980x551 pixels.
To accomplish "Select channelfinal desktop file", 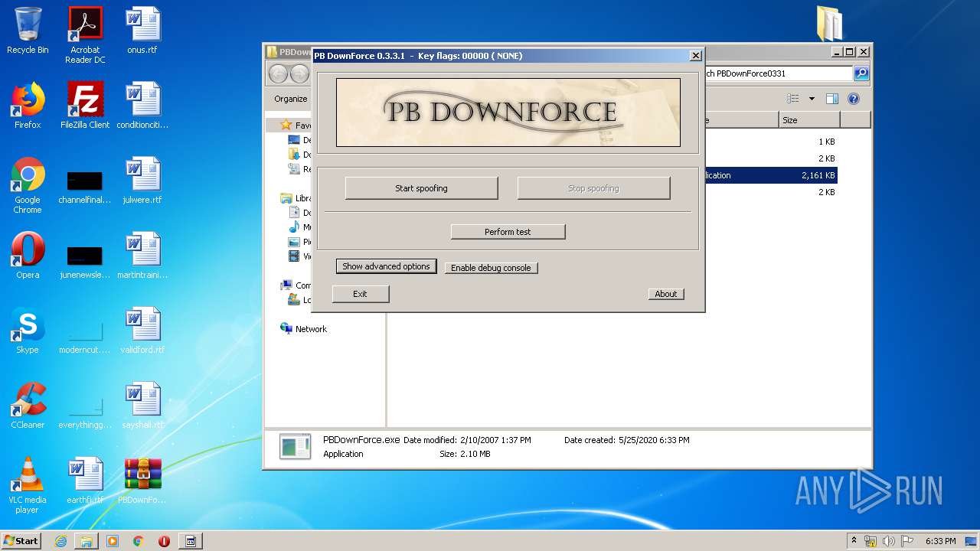I will (85, 185).
